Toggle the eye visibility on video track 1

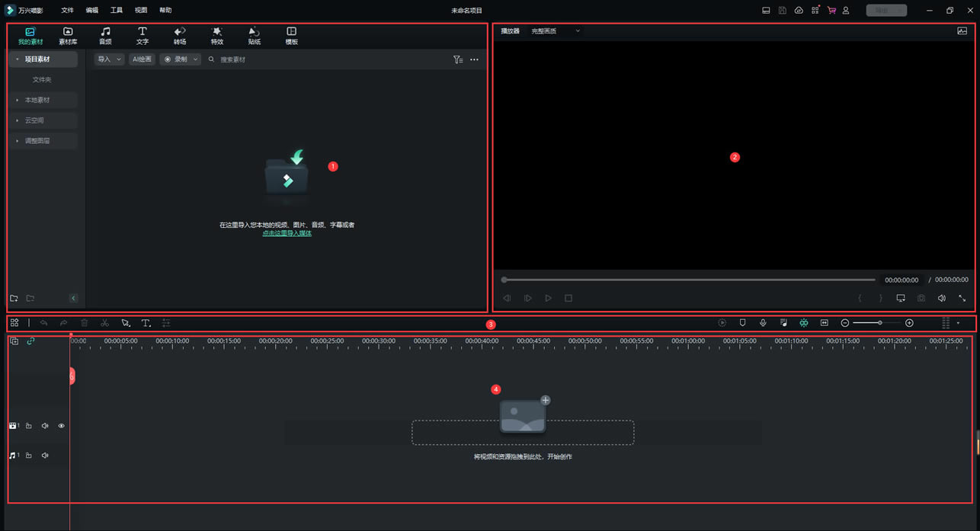click(62, 426)
